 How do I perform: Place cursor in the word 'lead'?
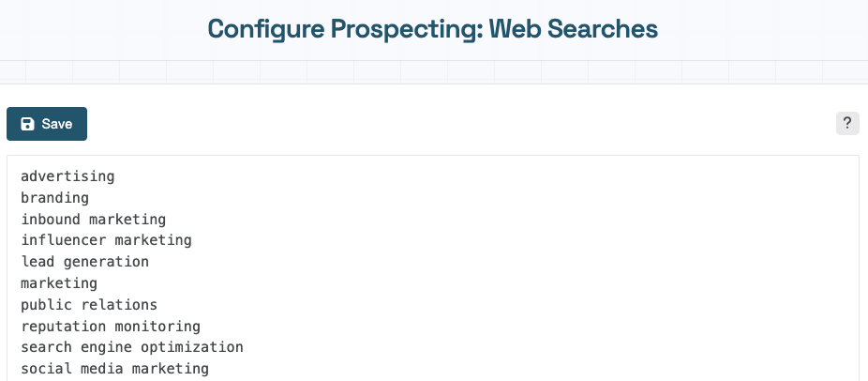pos(37,262)
